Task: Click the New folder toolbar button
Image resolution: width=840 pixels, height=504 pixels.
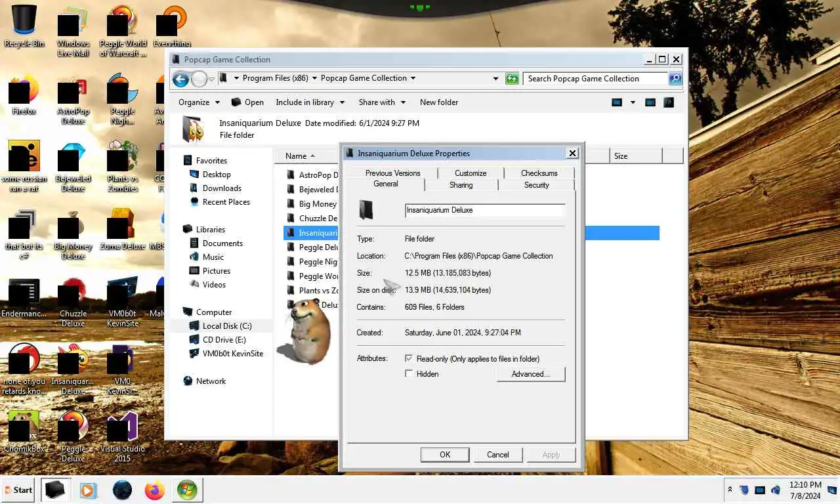Action: [439, 102]
